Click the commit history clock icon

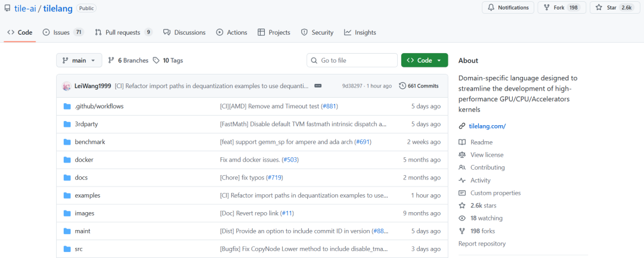pos(402,86)
